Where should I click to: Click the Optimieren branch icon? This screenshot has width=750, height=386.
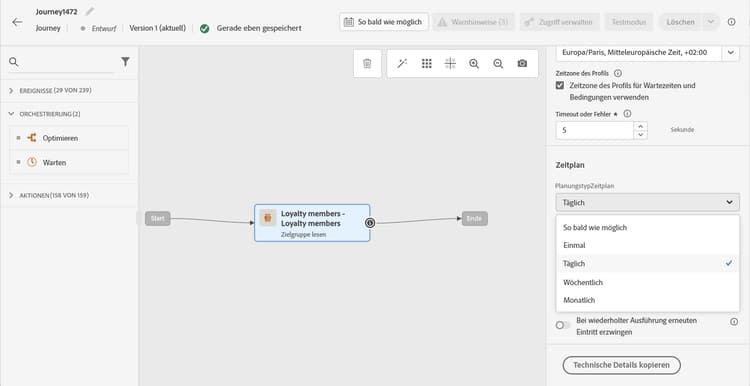[32, 138]
